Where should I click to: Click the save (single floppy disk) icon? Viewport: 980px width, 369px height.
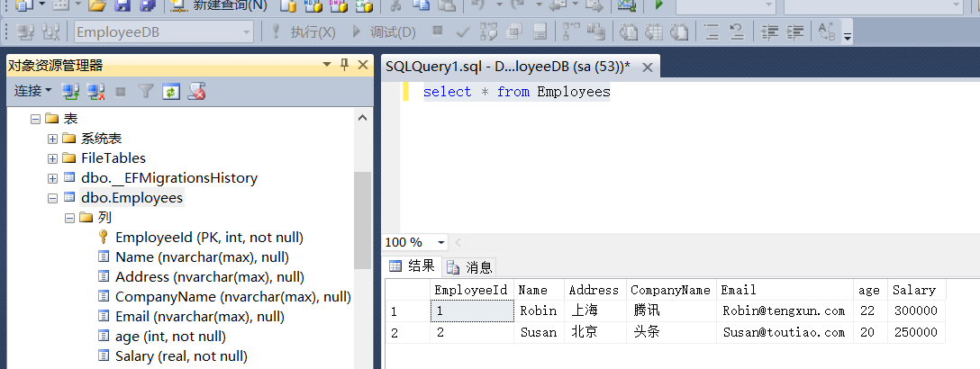click(122, 5)
